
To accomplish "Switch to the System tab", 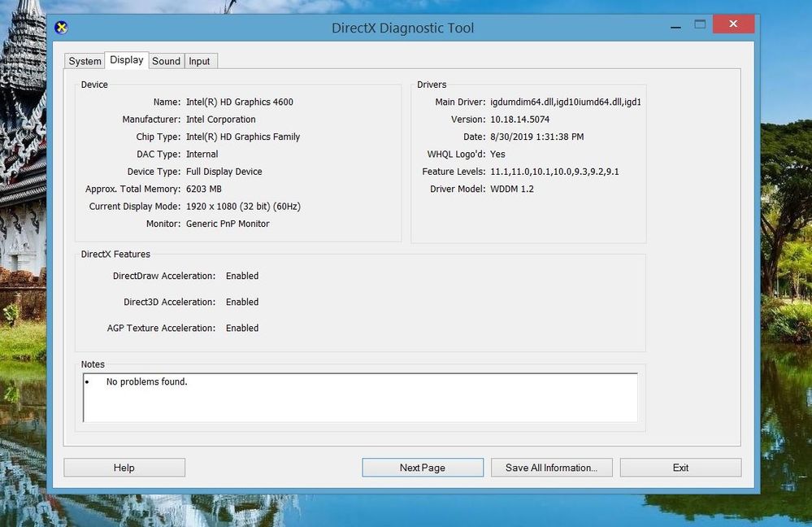I will pyautogui.click(x=85, y=61).
